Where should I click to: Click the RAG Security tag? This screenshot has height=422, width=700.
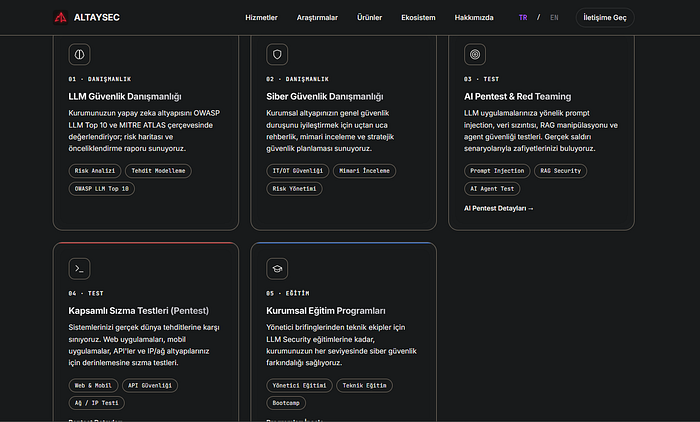click(x=560, y=171)
